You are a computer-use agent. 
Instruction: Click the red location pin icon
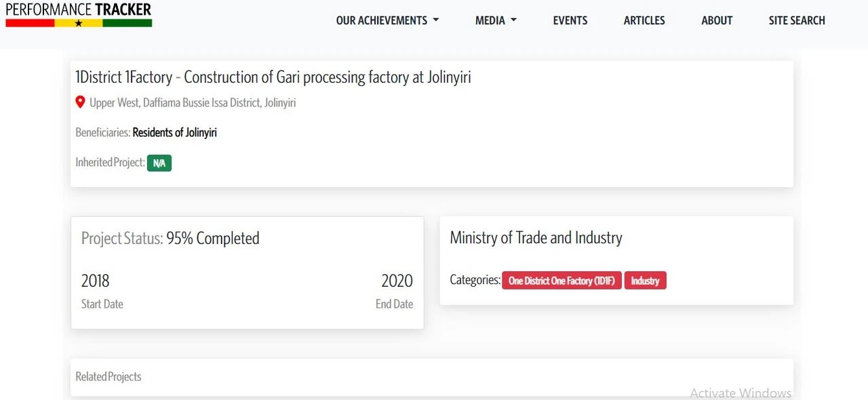pyautogui.click(x=80, y=102)
